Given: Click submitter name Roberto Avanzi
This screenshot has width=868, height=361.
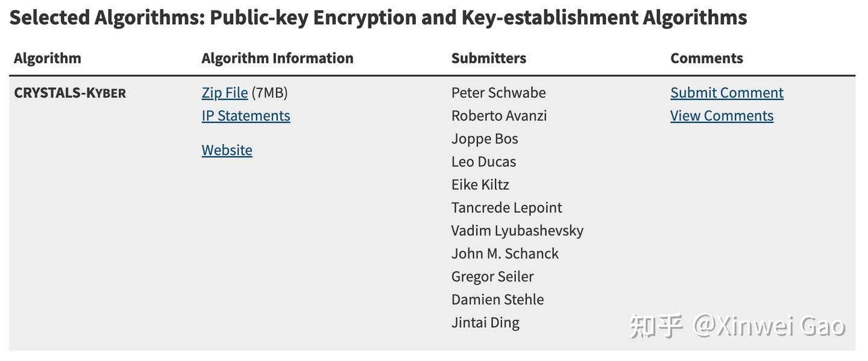Looking at the screenshot, I should (498, 116).
